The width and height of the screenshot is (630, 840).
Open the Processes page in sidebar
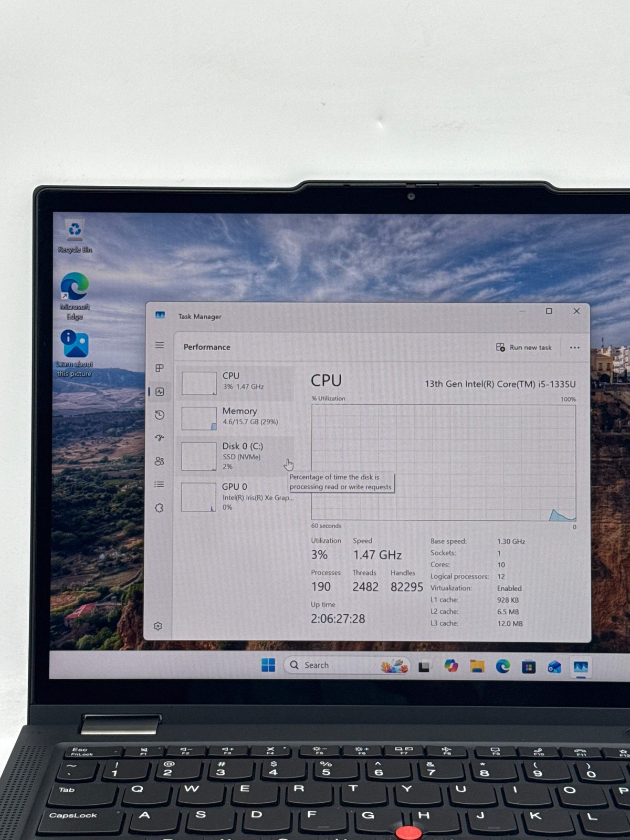coord(160,368)
